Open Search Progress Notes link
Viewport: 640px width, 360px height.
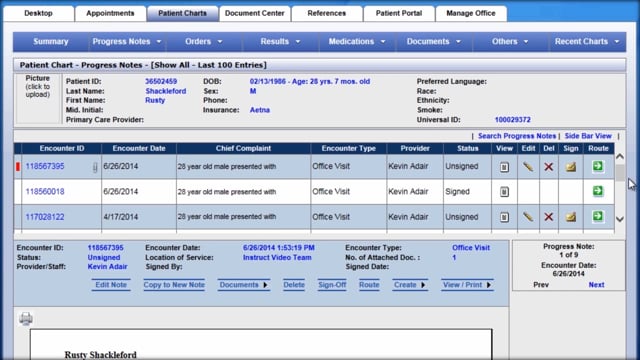pyautogui.click(x=517, y=136)
